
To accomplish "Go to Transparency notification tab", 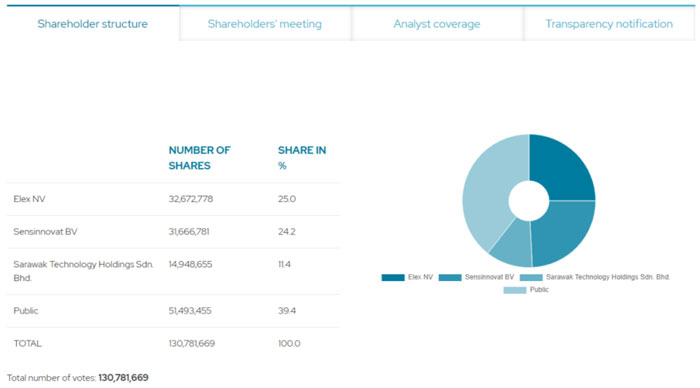I will pos(609,24).
